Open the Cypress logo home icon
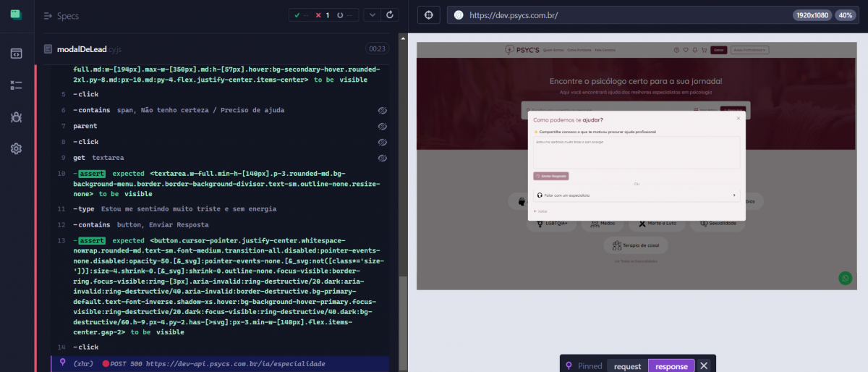Image resolution: width=868 pixels, height=372 pixels. [16, 14]
